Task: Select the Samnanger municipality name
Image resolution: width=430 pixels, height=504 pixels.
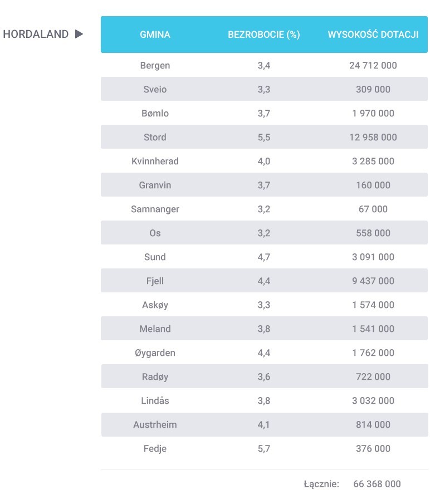Action: pyautogui.click(x=155, y=209)
